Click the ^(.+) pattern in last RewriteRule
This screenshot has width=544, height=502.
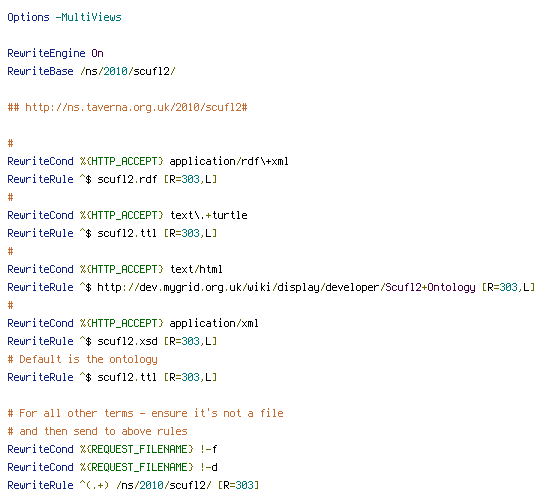click(94, 485)
